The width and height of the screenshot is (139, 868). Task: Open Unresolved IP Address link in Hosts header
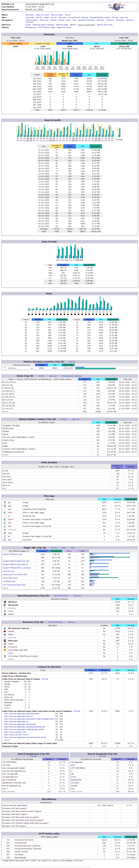point(72,376)
